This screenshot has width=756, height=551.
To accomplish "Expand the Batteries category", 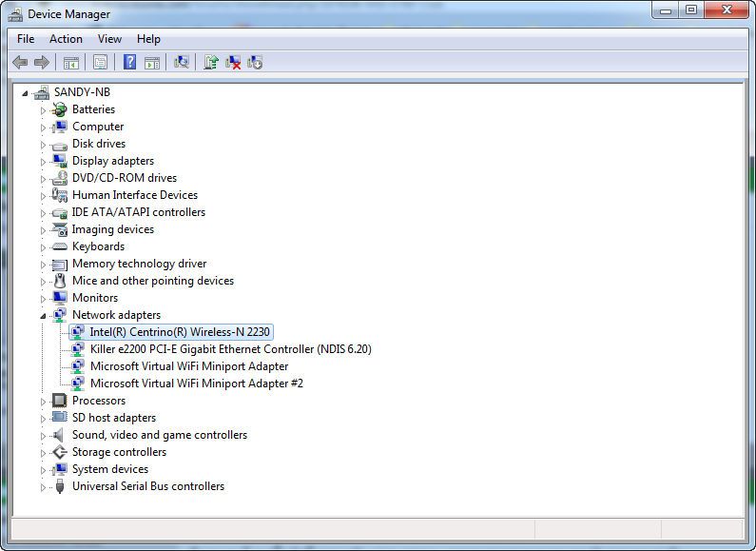I will [43, 110].
